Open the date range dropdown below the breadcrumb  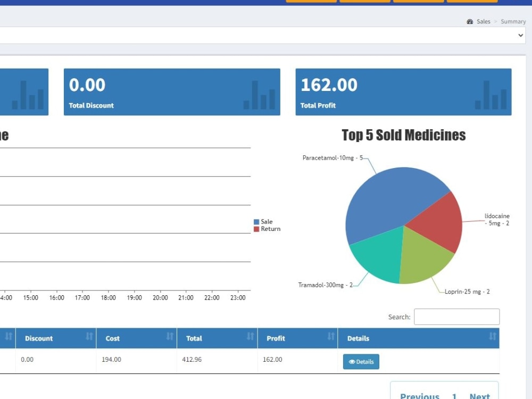click(520, 35)
